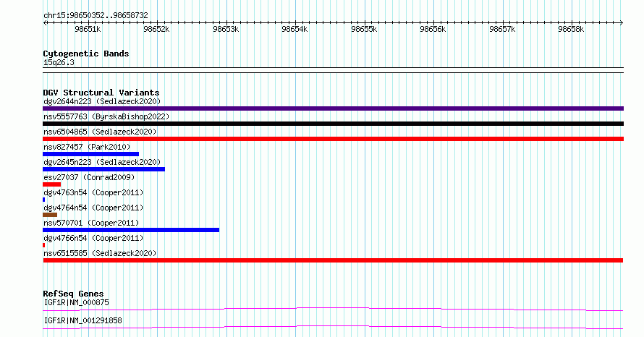Screen dimensions: 644x337
Task: Click the RefSeq Genes track title
Action: pos(73,294)
